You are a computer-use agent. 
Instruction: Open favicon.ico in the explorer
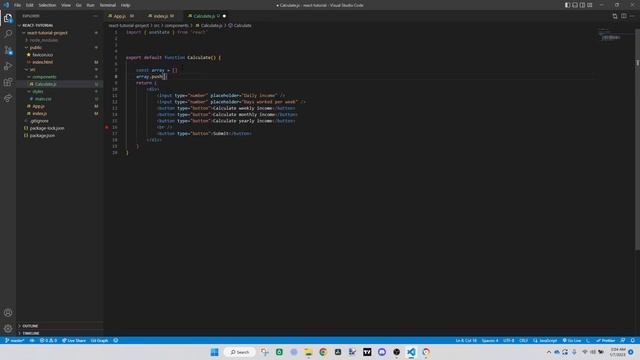(x=42, y=55)
